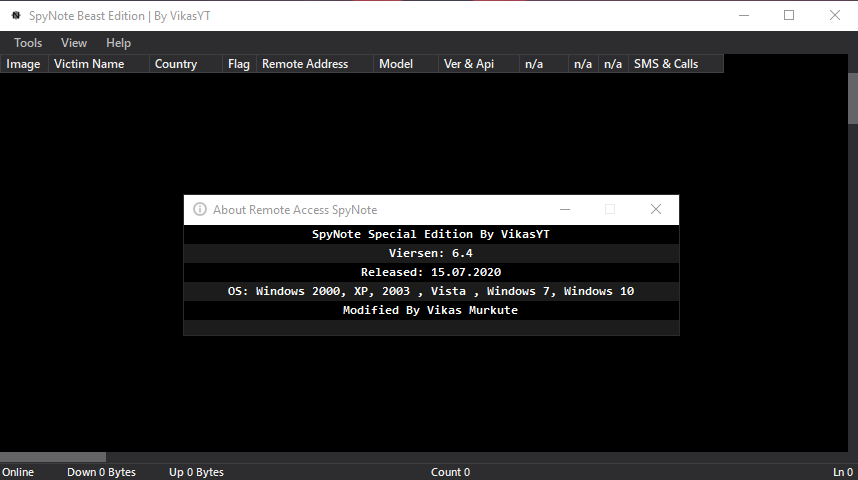Select the Modified By Vikas Murkute row

coord(431,310)
